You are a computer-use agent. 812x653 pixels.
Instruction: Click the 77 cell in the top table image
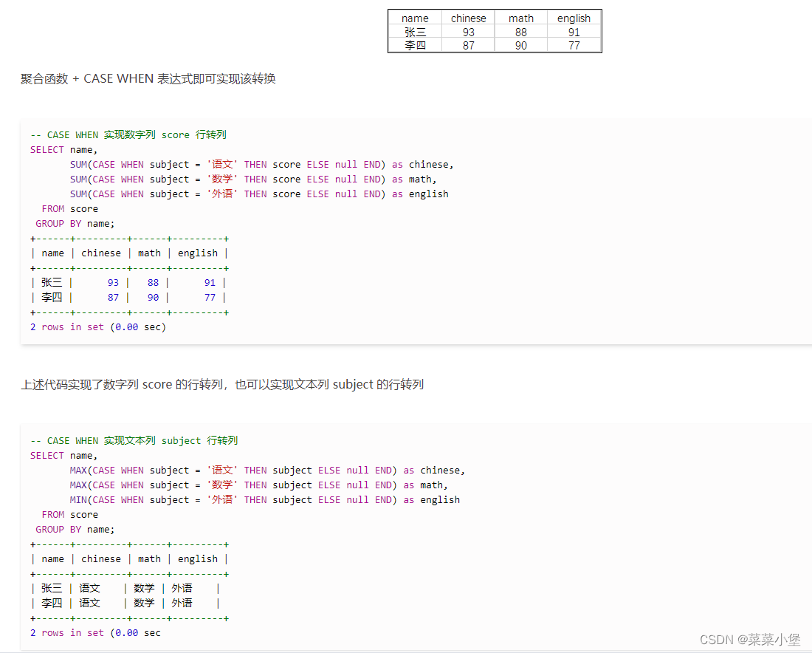[574, 46]
